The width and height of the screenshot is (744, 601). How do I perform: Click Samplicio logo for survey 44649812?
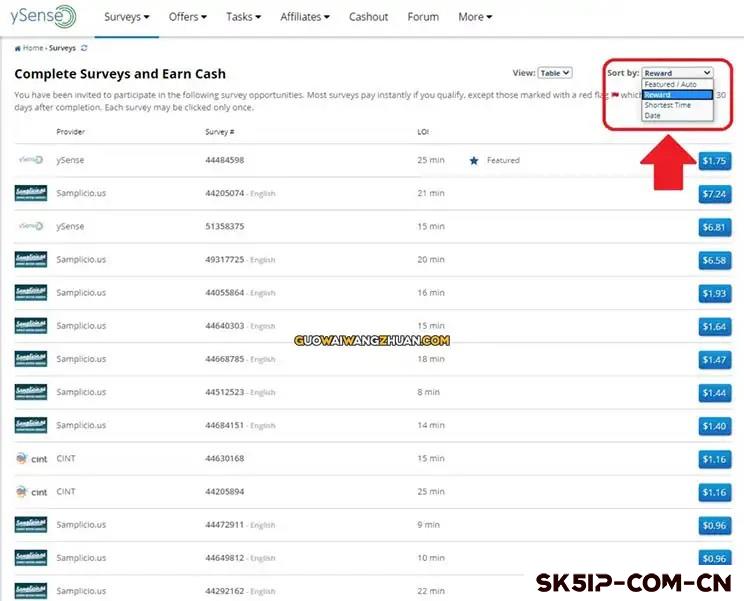point(31,558)
